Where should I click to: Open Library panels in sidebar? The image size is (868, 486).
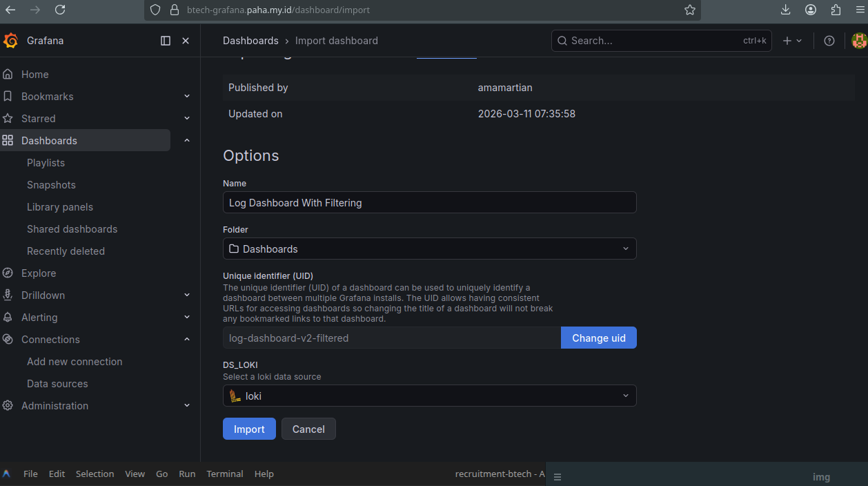pyautogui.click(x=60, y=206)
